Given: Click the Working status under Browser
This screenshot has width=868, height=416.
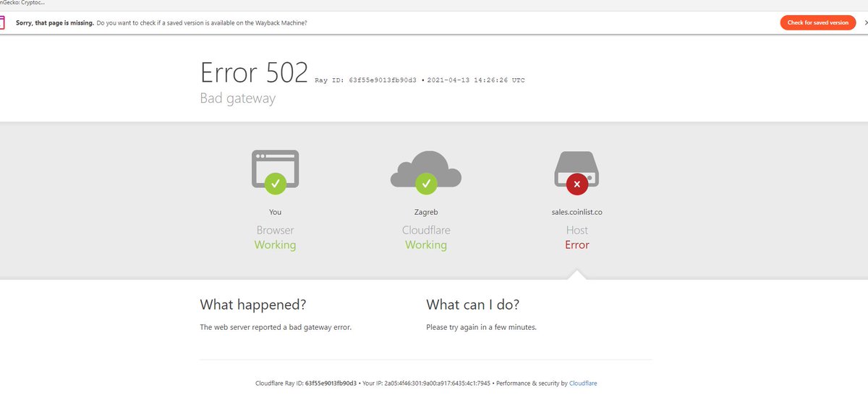Looking at the screenshot, I should pyautogui.click(x=275, y=245).
